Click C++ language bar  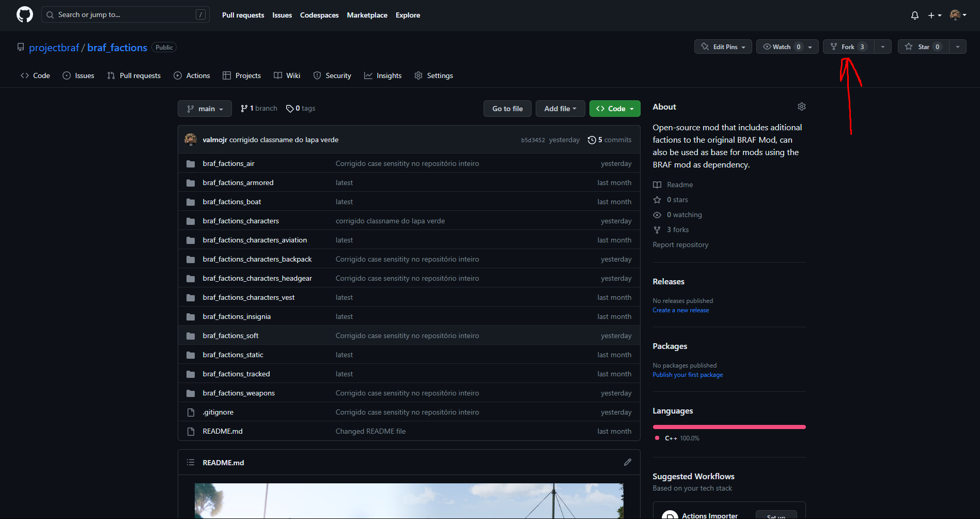(x=729, y=427)
